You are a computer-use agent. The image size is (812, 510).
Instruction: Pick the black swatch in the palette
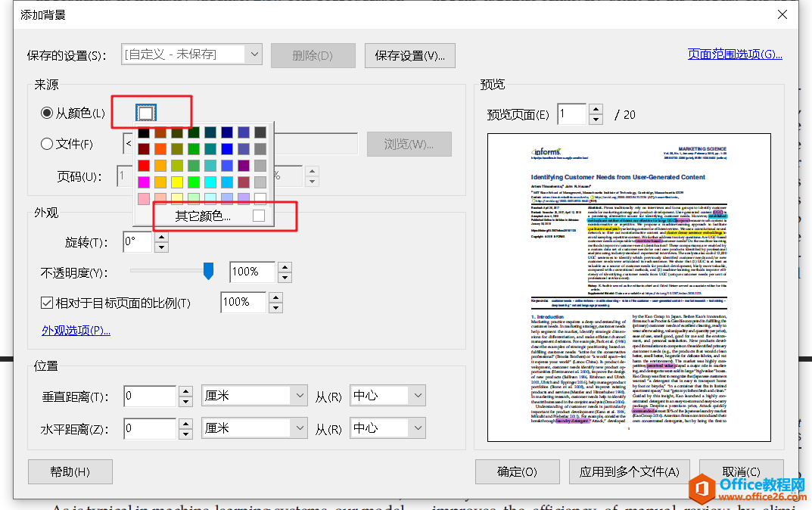click(x=144, y=132)
